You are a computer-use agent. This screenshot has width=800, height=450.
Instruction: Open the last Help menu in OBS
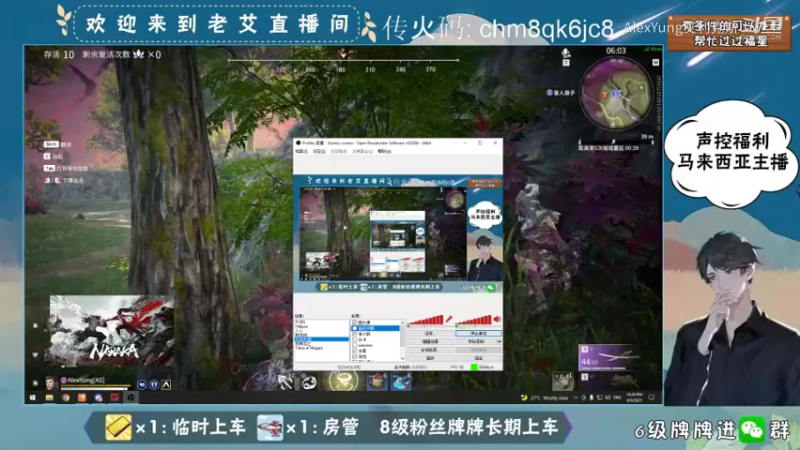point(384,152)
